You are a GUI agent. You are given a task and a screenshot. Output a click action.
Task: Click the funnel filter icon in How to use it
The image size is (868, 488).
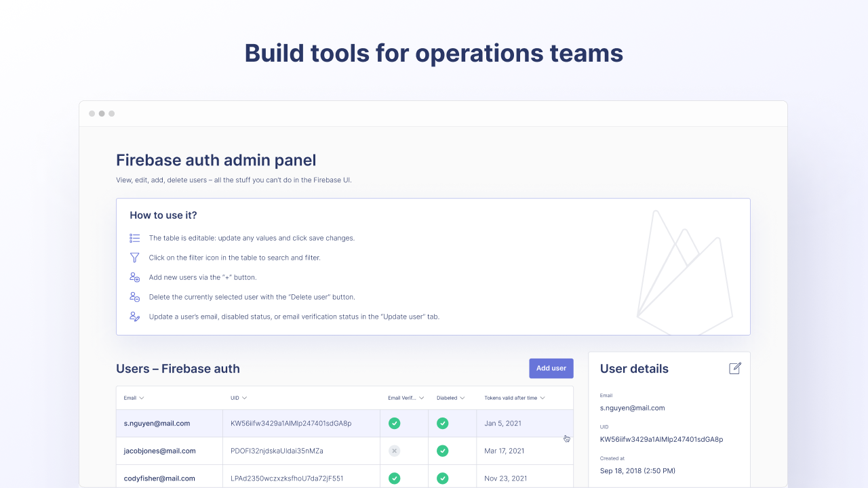[x=135, y=258]
